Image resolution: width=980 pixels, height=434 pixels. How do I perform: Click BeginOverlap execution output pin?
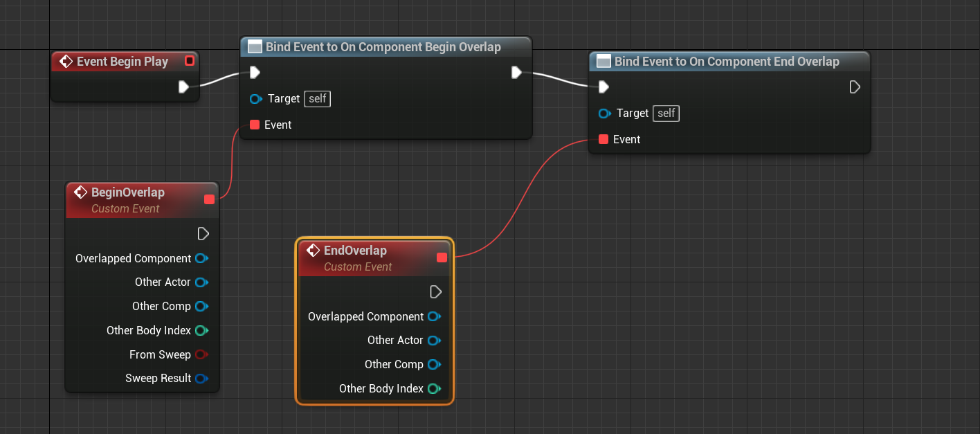[x=203, y=233]
